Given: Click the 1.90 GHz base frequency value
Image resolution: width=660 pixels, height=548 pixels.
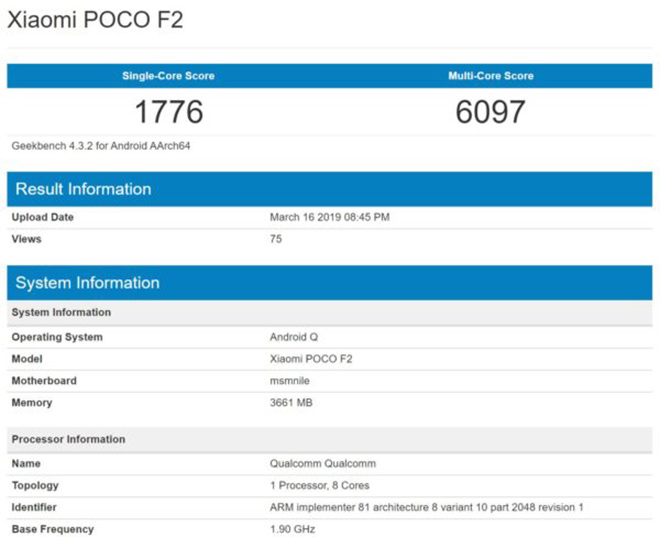Looking at the screenshot, I should coord(294,530).
